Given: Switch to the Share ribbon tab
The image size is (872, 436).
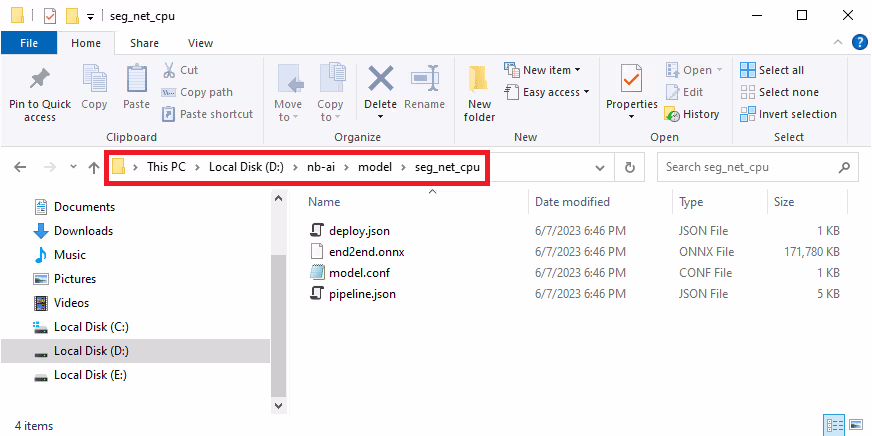Looking at the screenshot, I should click(x=144, y=43).
